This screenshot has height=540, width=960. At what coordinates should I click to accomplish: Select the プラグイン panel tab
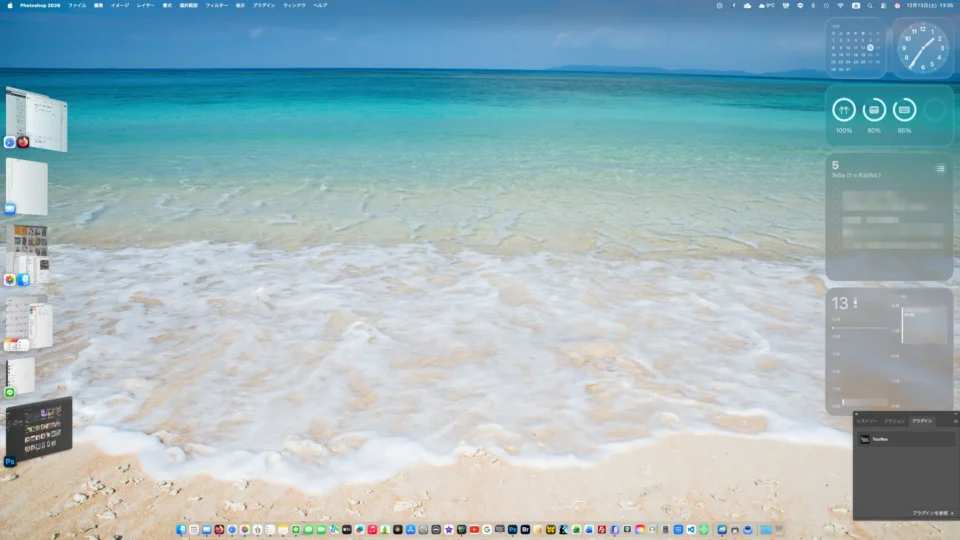pyautogui.click(x=922, y=421)
